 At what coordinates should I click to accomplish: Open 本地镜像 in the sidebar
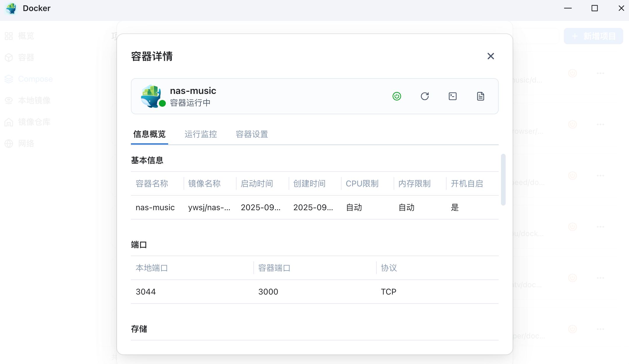coord(34,101)
